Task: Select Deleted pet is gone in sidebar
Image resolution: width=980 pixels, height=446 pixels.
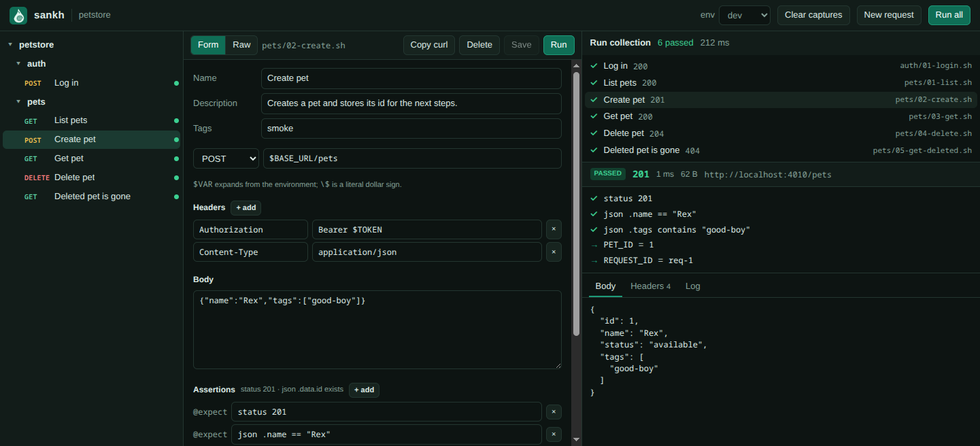Action: (91, 196)
